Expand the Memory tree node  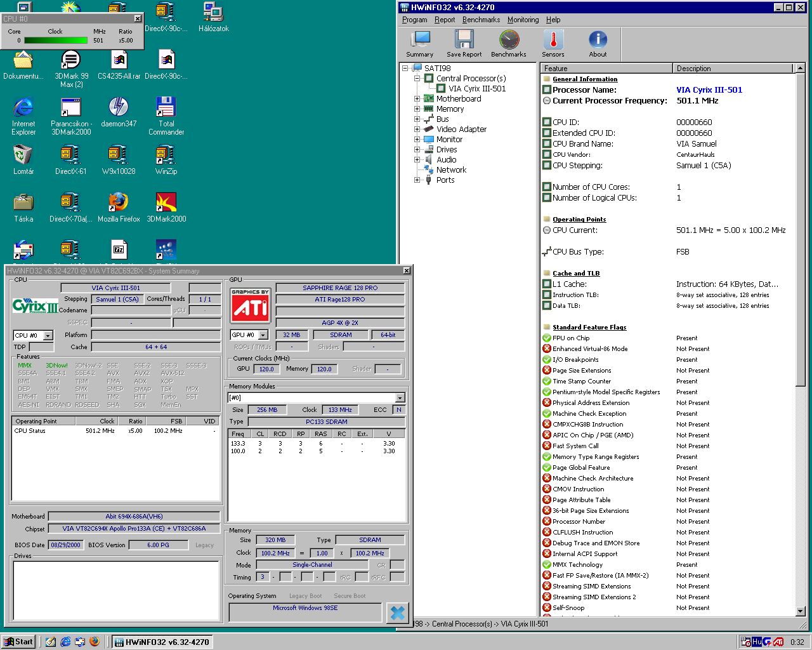pyautogui.click(x=417, y=109)
